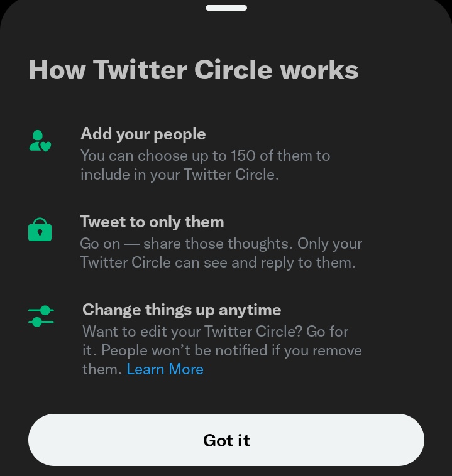
Task: Tap the 'Change things up anytime' heading
Action: pyautogui.click(x=182, y=310)
